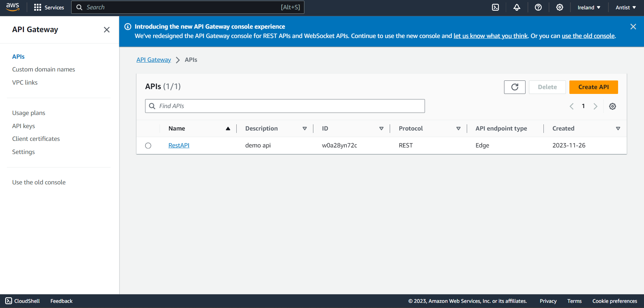Image resolution: width=644 pixels, height=308 pixels.
Task: Click the REST protocol cell
Action: 406,145
